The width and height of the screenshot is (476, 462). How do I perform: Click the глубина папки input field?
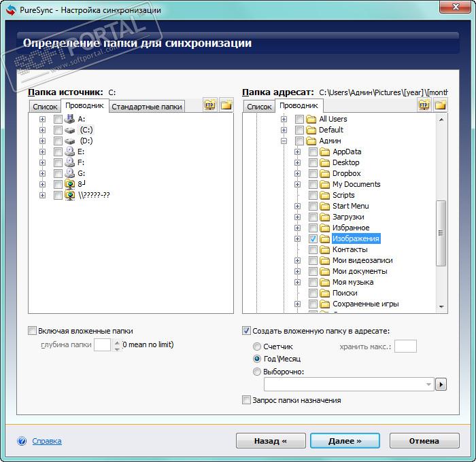102,345
